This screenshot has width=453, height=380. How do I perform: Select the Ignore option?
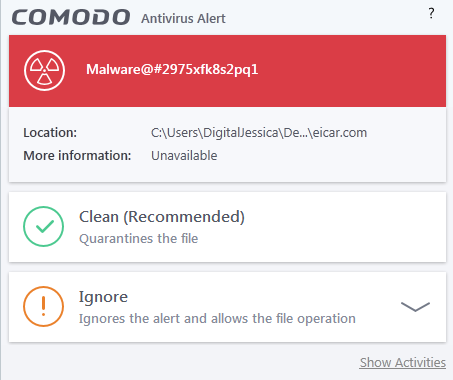(227, 307)
